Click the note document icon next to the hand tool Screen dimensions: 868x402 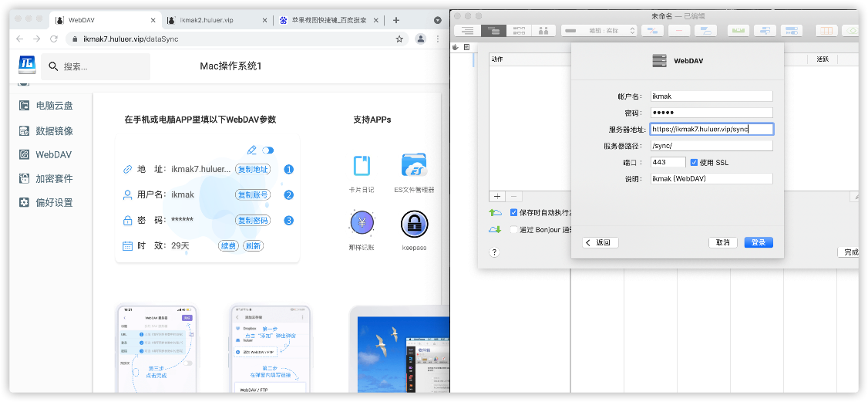pyautogui.click(x=466, y=47)
